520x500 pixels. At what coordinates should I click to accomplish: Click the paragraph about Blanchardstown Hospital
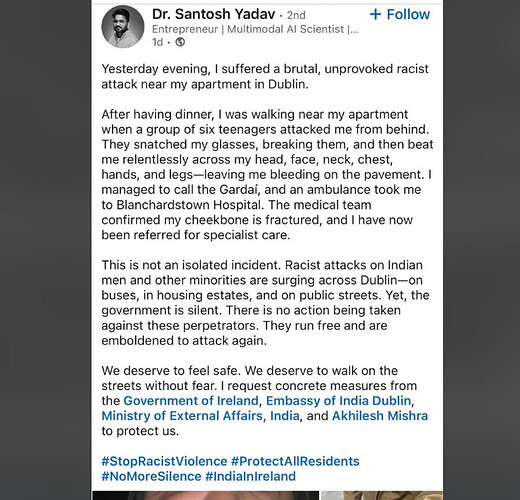pyautogui.click(x=267, y=174)
